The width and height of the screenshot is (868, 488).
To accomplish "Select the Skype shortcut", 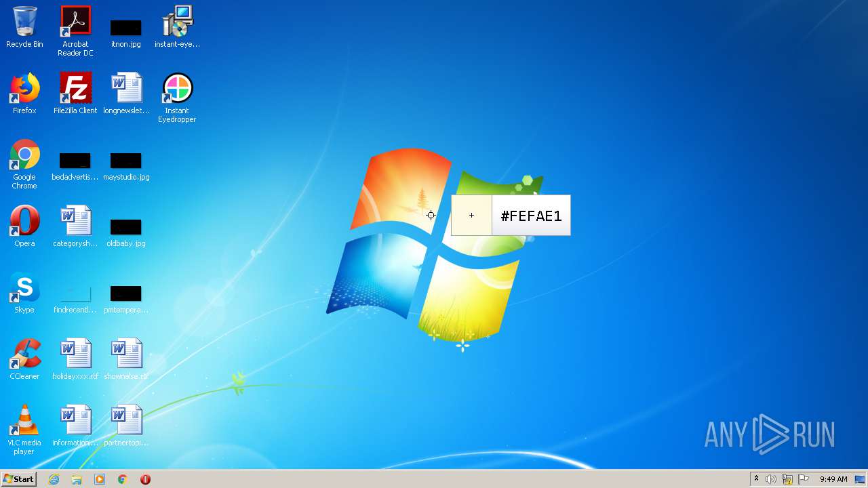I will point(24,293).
